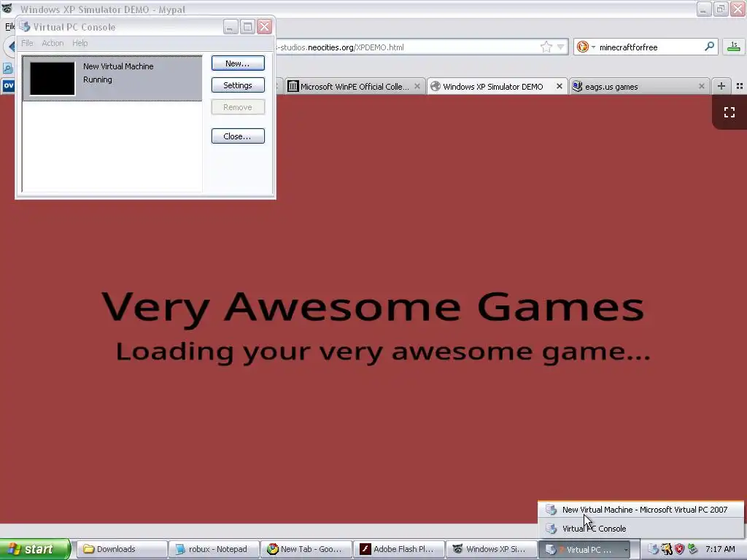Click the New... button in Virtual PC Console
The image size is (747, 560).
(238, 63)
